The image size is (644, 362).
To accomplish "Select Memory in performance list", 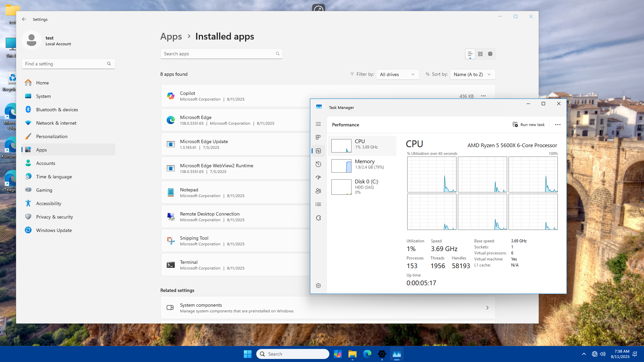I will pyautogui.click(x=362, y=166).
